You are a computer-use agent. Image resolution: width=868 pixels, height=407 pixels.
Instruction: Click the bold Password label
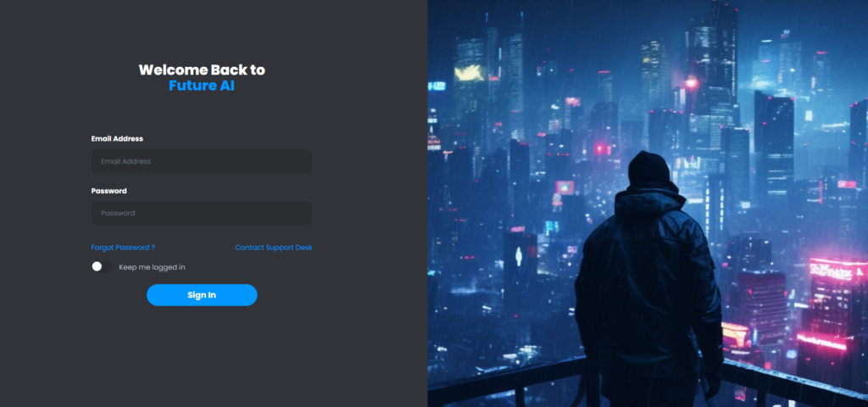coord(109,191)
